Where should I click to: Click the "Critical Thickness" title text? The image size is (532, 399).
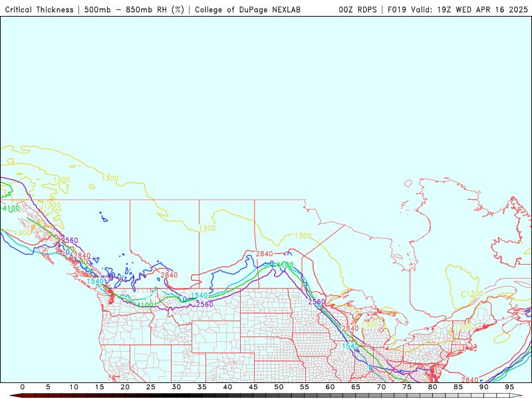click(39, 9)
